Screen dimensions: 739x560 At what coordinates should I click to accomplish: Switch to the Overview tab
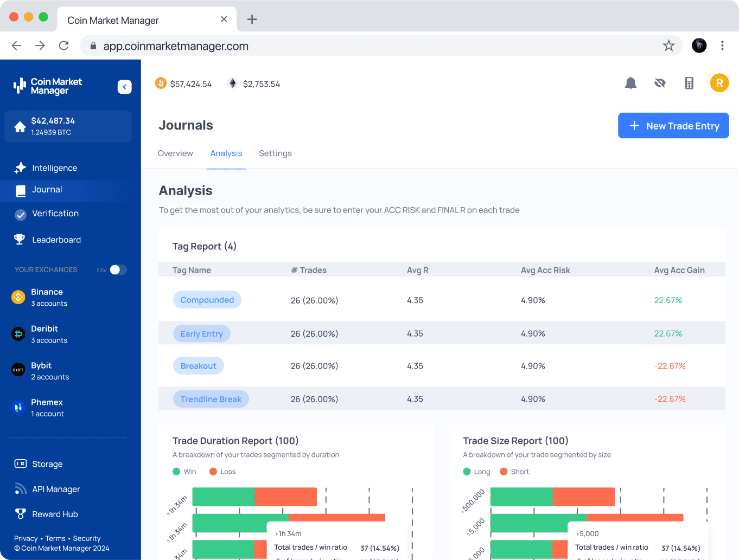coord(175,153)
